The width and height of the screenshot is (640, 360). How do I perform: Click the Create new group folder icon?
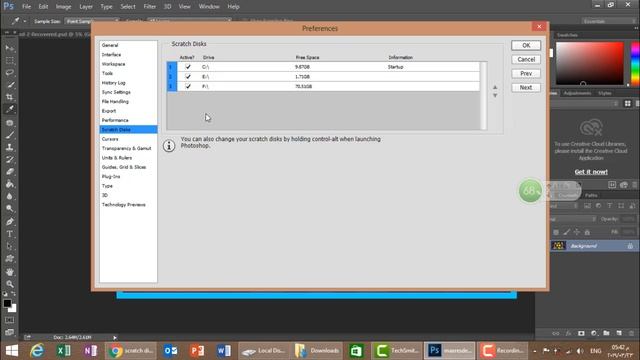pyautogui.click(x=606, y=333)
